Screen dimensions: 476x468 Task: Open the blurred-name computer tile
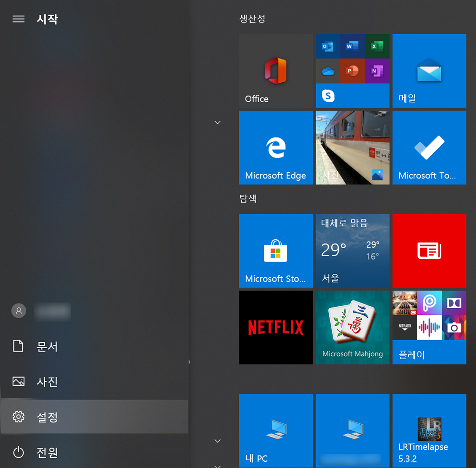[352, 430]
